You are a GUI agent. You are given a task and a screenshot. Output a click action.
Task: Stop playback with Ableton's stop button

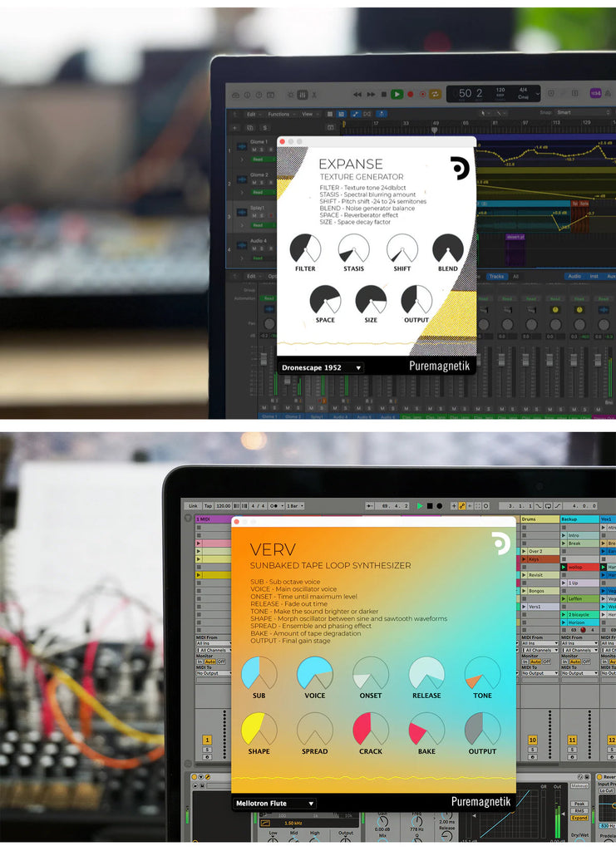[x=429, y=506]
